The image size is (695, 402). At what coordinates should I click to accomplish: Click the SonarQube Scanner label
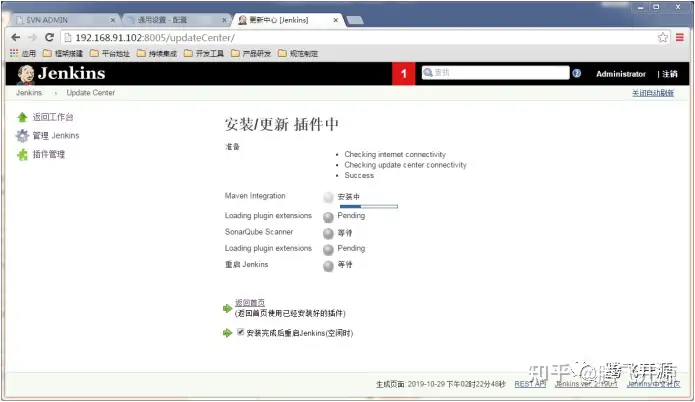(259, 232)
